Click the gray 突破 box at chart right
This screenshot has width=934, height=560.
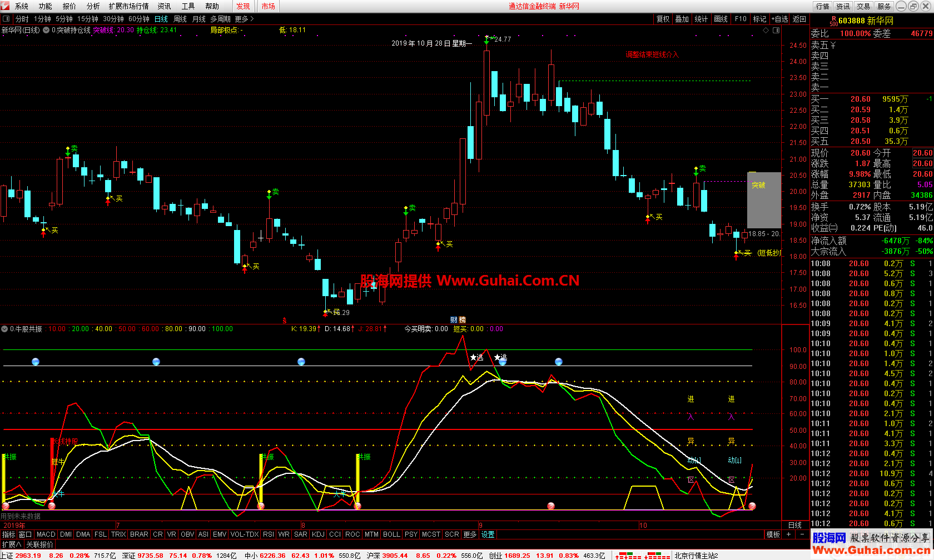tap(764, 200)
